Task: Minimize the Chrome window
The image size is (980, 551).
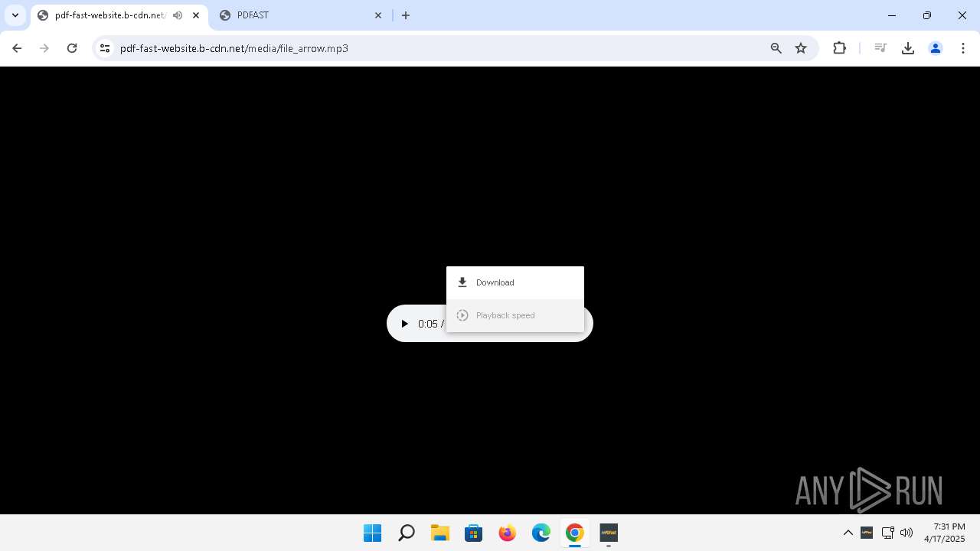Action: pos(892,15)
